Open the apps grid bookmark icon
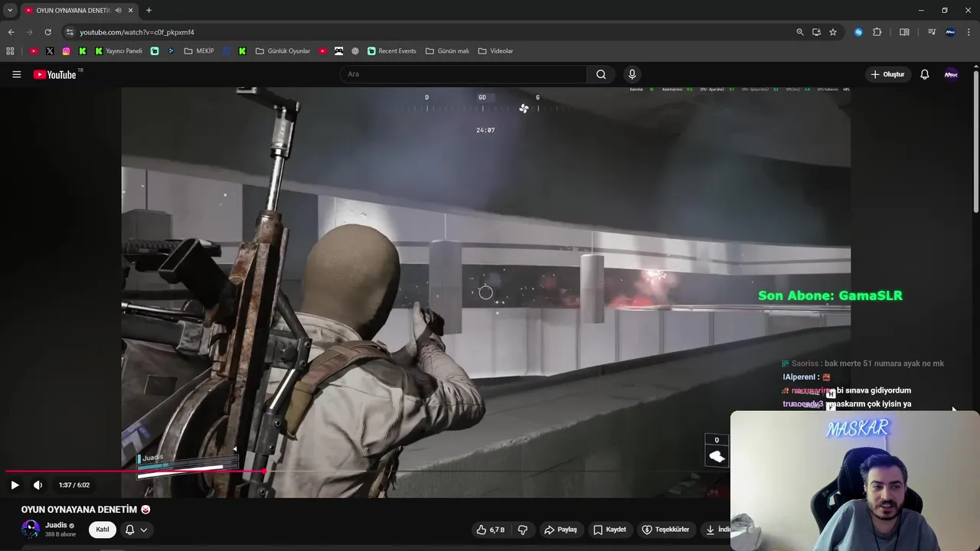 10,51
